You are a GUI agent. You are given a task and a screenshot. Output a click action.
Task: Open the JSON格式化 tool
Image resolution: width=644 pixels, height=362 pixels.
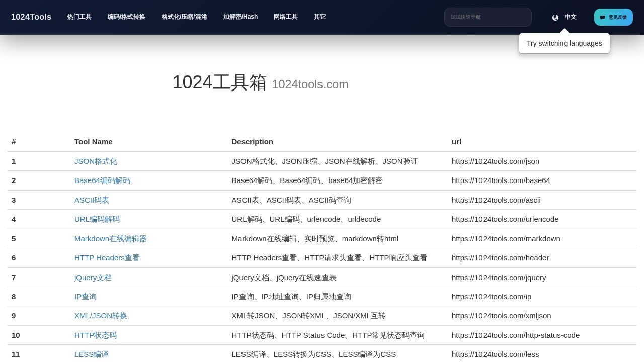[96, 161]
